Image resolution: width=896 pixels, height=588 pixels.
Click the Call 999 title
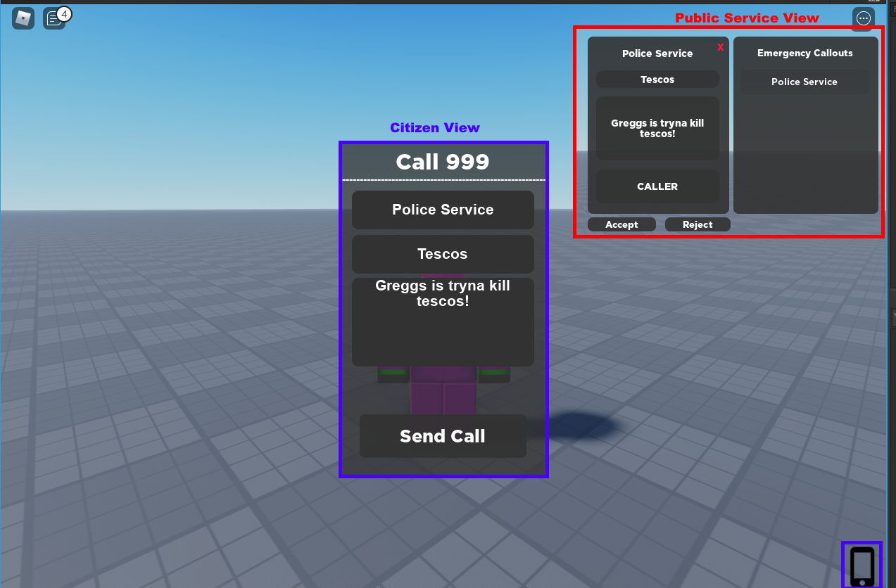443,162
